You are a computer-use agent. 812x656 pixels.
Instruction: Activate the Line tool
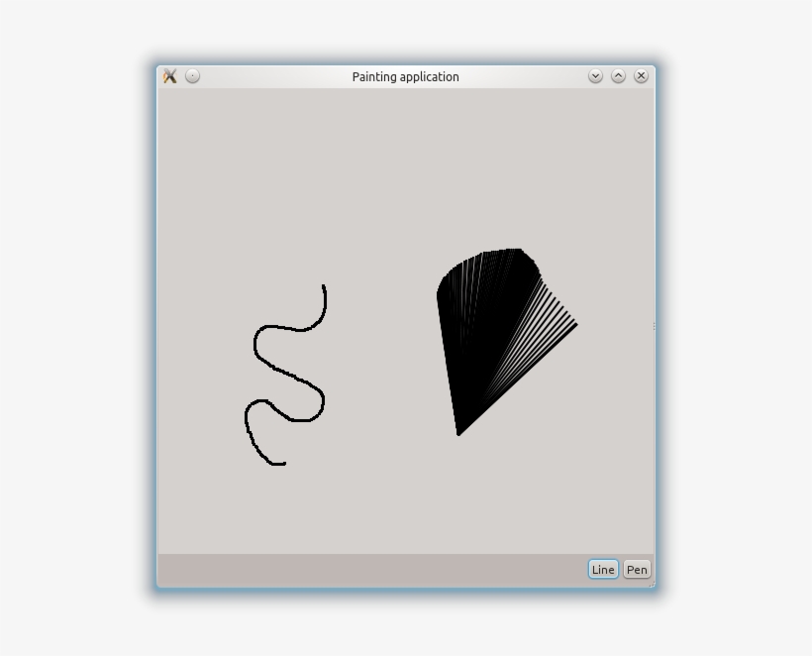tap(602, 569)
